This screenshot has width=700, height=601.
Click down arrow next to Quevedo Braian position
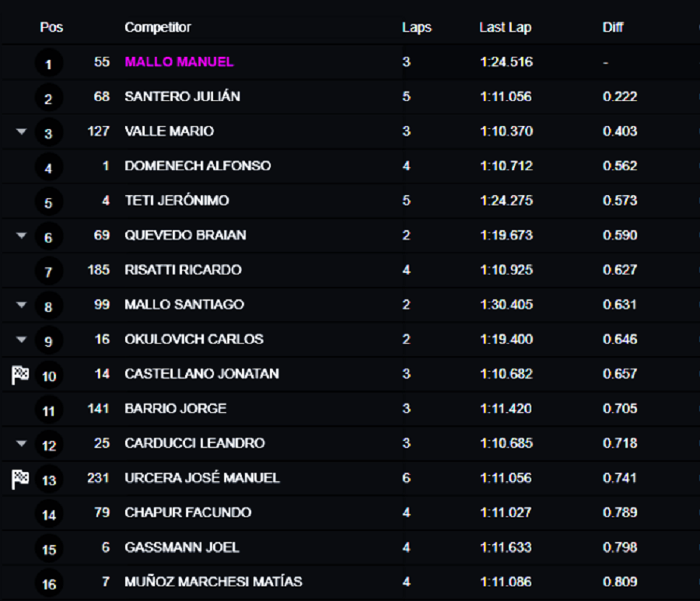tap(21, 235)
